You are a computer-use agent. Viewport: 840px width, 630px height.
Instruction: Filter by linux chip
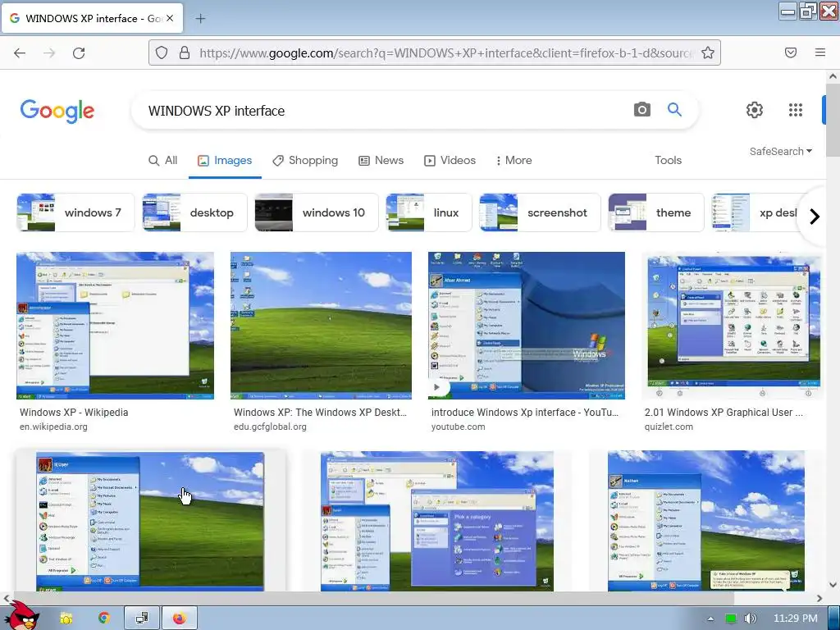[x=428, y=212]
